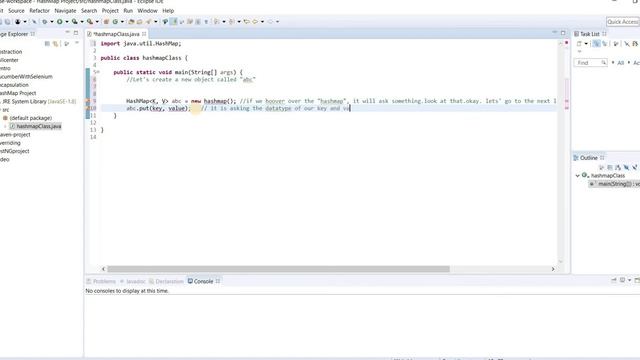Go to Previous Annotation icon

click(231, 22)
